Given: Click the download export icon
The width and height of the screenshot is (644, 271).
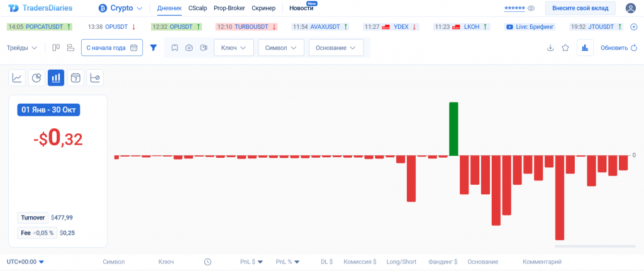Looking at the screenshot, I should (x=550, y=48).
